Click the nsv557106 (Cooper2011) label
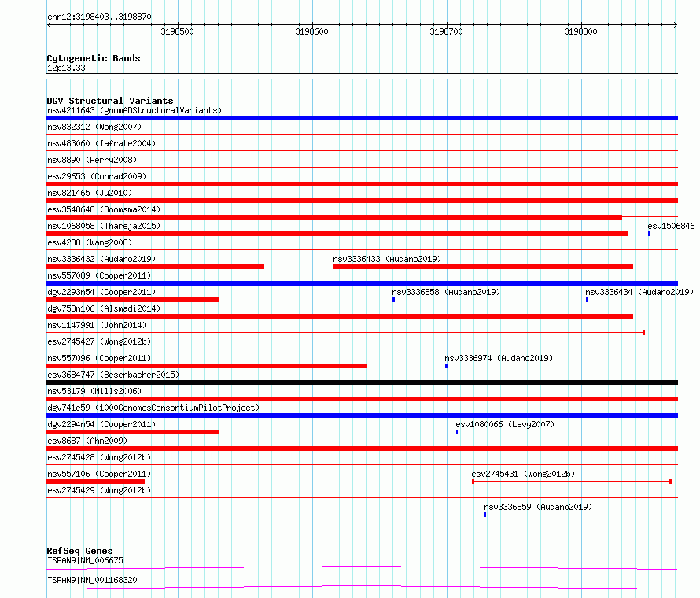Image resolution: width=700 pixels, height=598 pixels. pyautogui.click(x=99, y=474)
